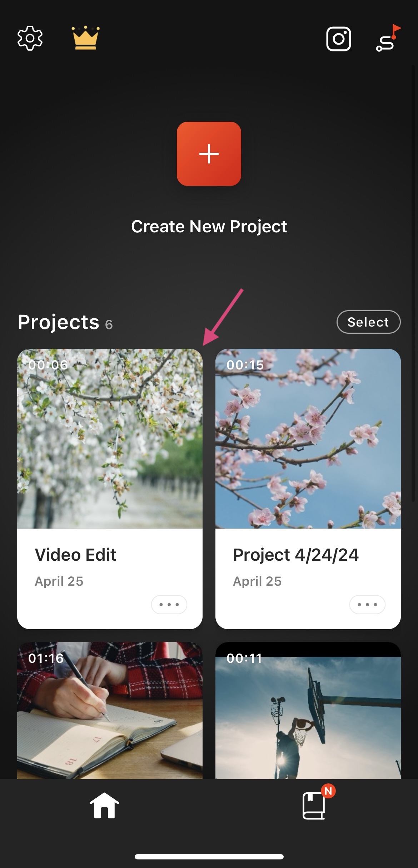The height and width of the screenshot is (868, 418).
Task: Open the Project 4/24/24 blossom thumbnail
Action: pyautogui.click(x=308, y=439)
